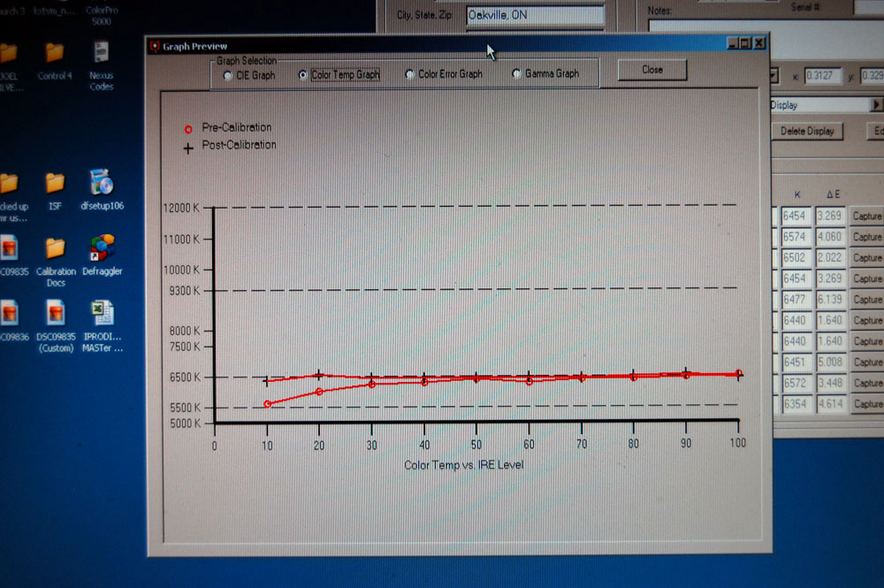This screenshot has height=588, width=884.
Task: Click the City, State, Zip field
Action: [x=535, y=15]
